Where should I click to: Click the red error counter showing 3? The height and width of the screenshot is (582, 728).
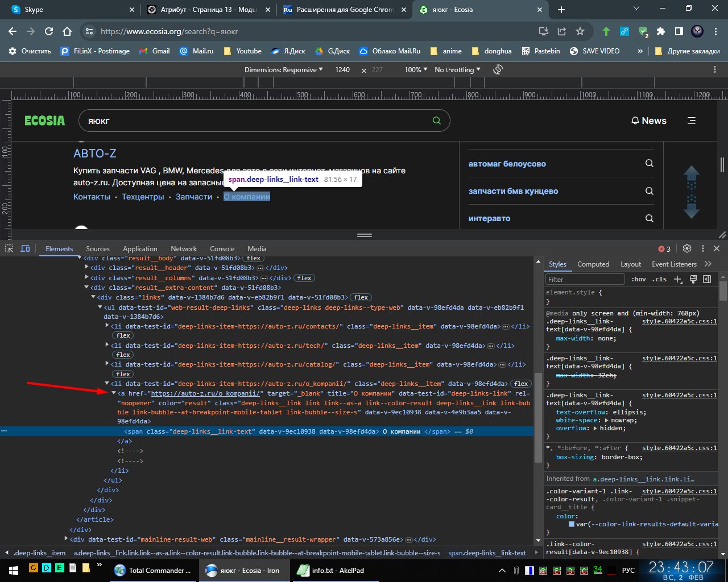[664, 249]
